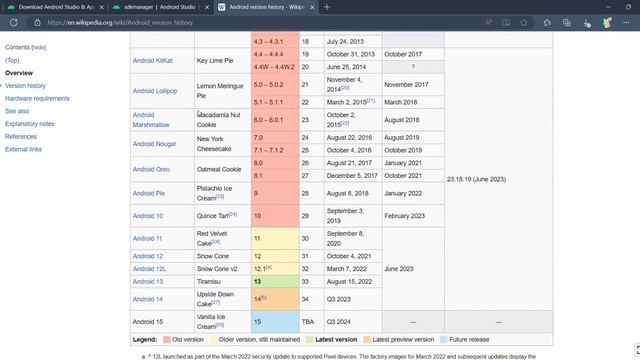Open Android KitKat link
640x360 pixels.
pos(153,60)
